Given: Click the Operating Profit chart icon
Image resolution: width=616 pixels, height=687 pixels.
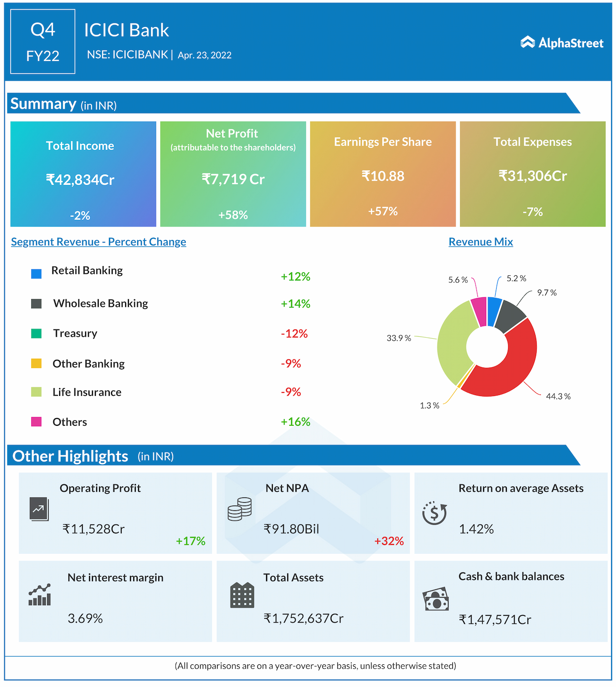Looking at the screenshot, I should coord(39,509).
